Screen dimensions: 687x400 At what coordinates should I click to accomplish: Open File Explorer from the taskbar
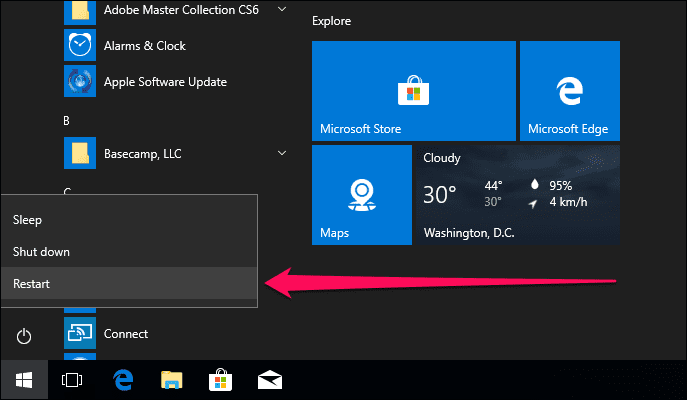coord(172,380)
